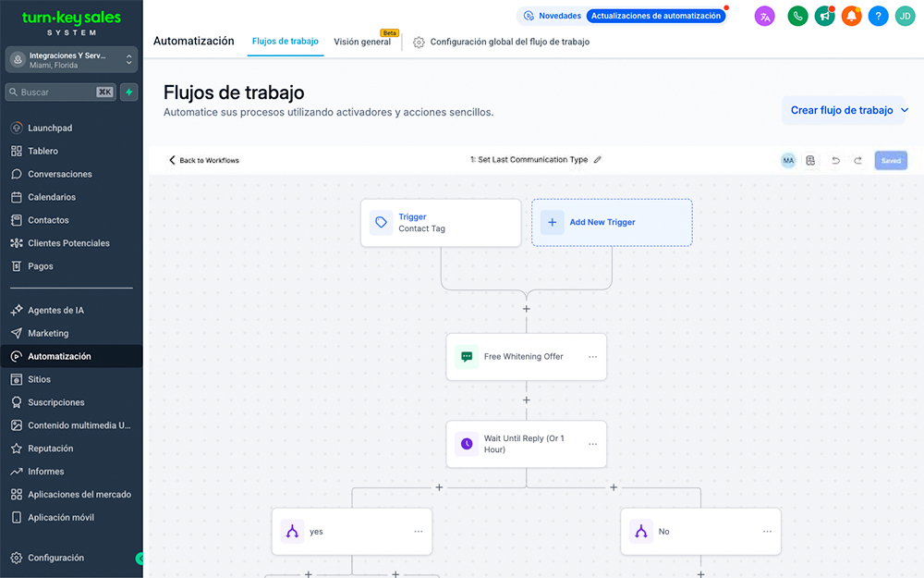
Task: Open the yes branch options menu
Action: tap(419, 532)
